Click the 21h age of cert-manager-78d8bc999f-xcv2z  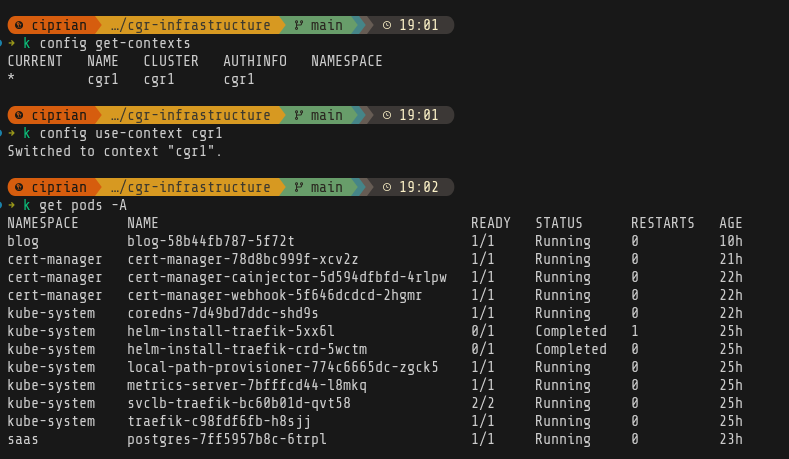[731, 260]
